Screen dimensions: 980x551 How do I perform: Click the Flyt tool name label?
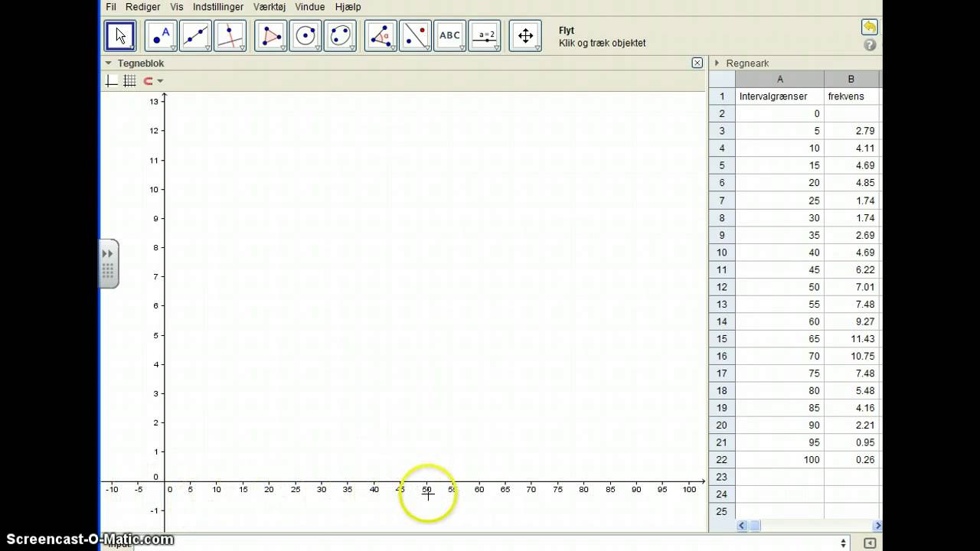(567, 31)
